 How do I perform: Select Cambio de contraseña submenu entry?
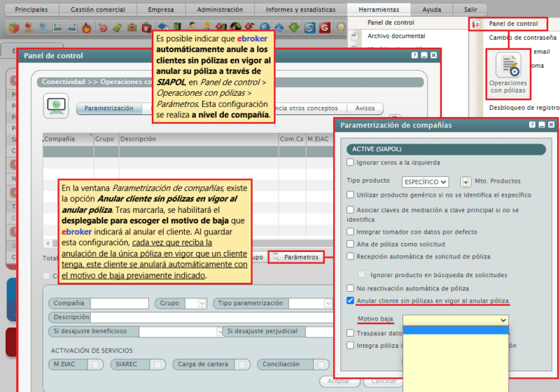[522, 38]
